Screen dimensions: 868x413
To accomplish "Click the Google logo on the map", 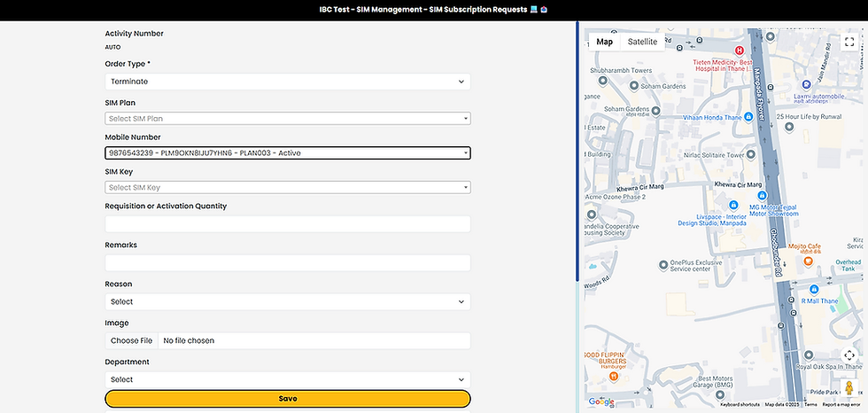I will click(601, 402).
